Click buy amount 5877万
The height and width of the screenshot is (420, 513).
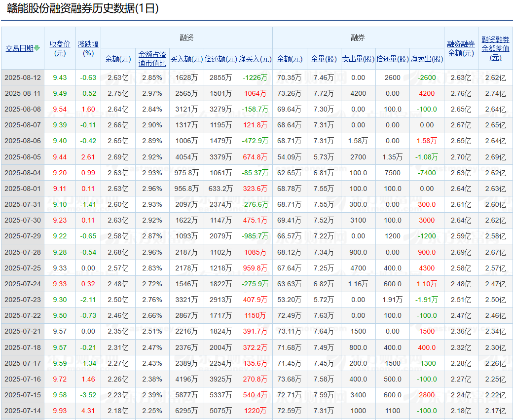pos(186,395)
